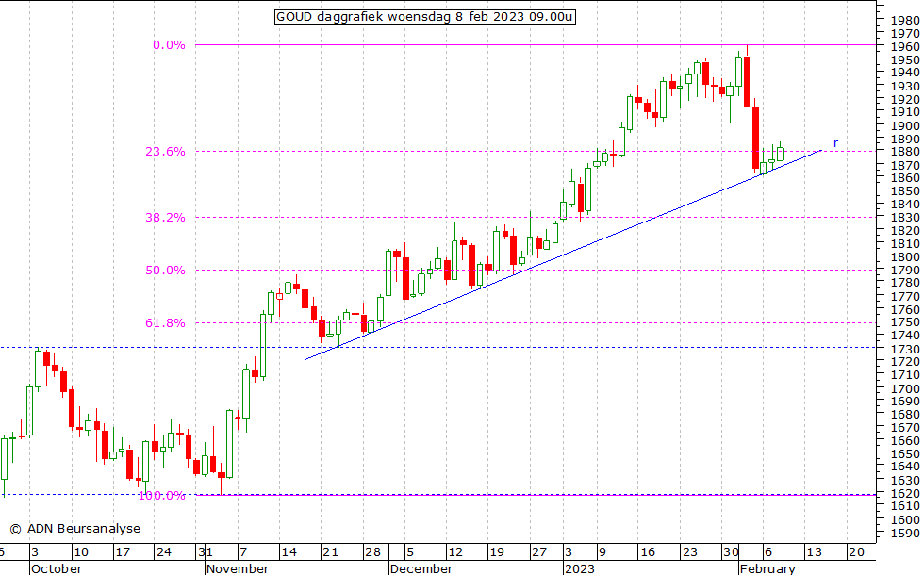Click date label 27 in December
The height and width of the screenshot is (575, 924).
(x=539, y=552)
